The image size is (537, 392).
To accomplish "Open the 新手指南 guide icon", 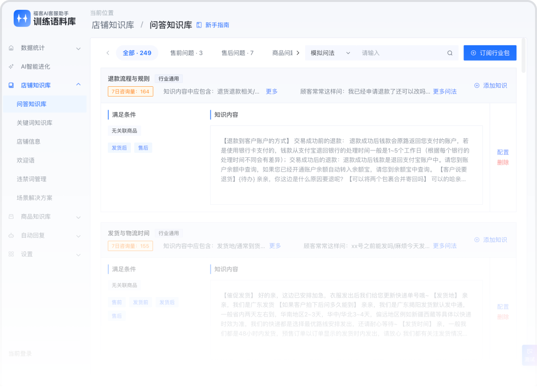I will click(x=198, y=24).
